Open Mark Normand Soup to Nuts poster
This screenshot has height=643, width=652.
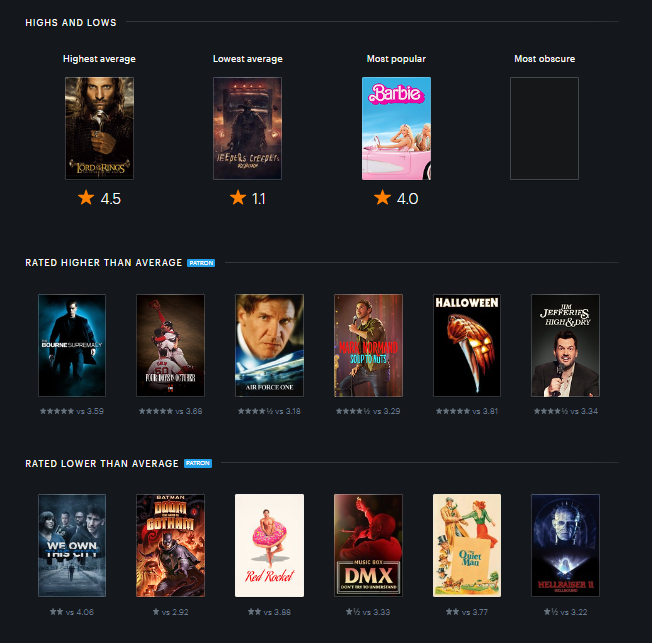coord(368,345)
